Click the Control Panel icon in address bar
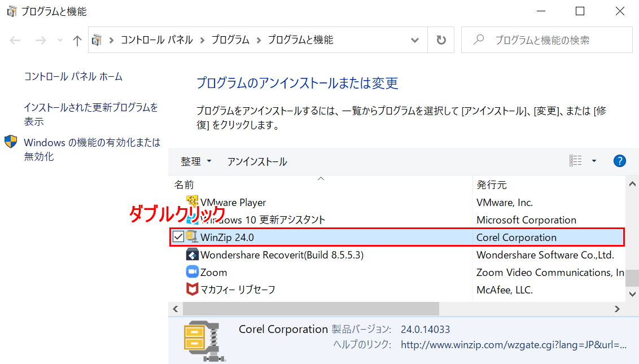The width and height of the screenshot is (639, 364). (97, 40)
